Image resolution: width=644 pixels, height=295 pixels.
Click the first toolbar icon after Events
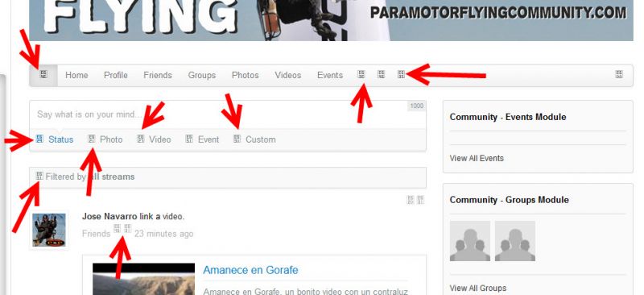(361, 74)
